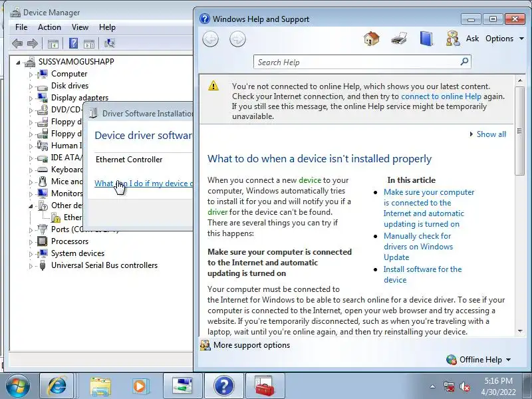Click the Help window vertical scrollbar thumb

(x=520, y=131)
